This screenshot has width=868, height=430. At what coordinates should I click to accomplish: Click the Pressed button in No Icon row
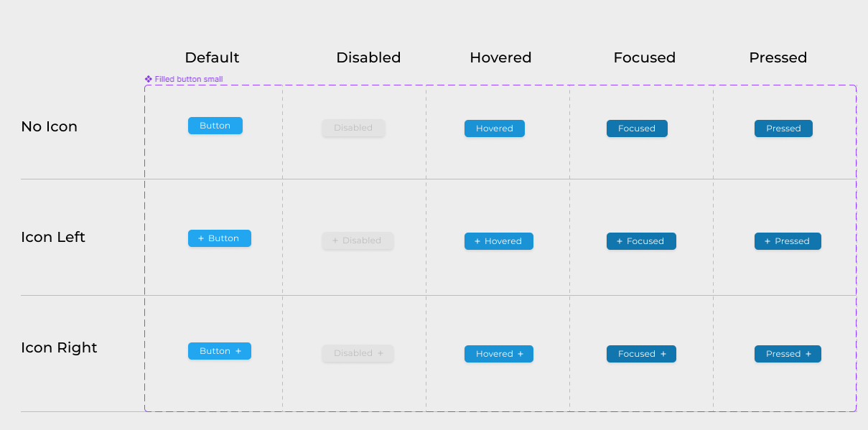pyautogui.click(x=783, y=128)
